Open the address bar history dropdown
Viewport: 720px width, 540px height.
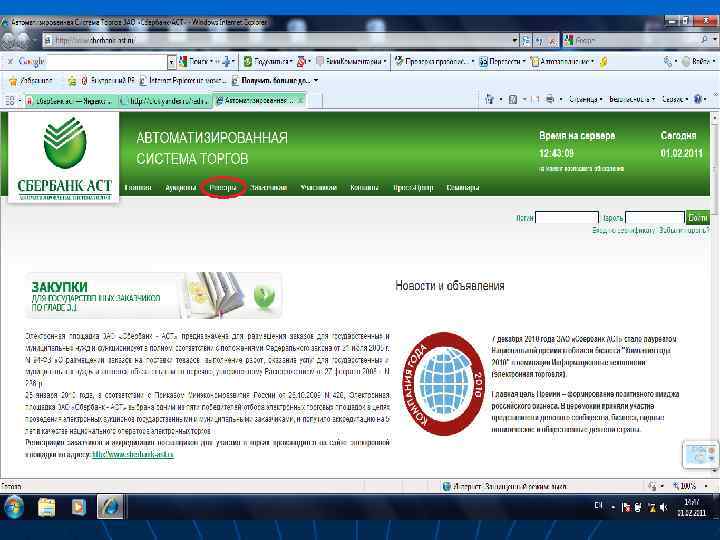tap(514, 40)
